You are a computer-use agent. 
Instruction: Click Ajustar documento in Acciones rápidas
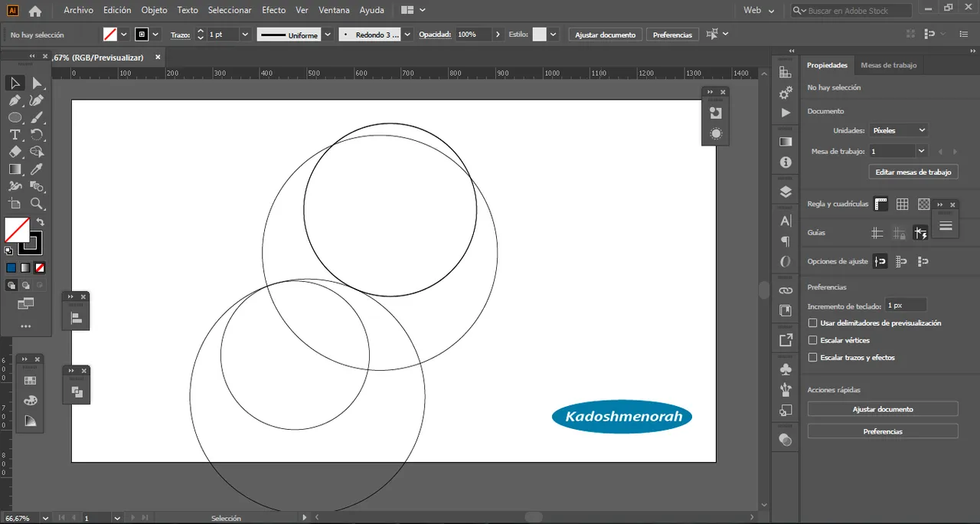(883, 409)
